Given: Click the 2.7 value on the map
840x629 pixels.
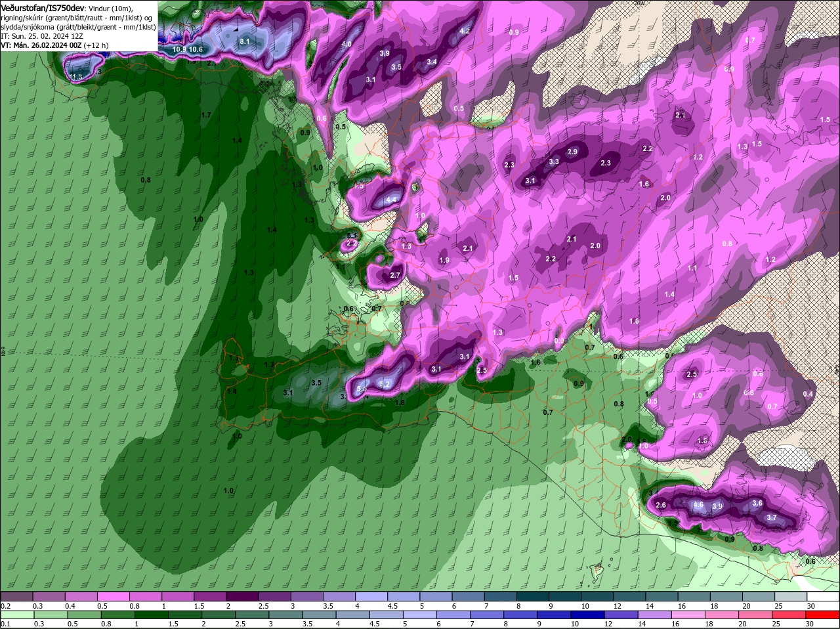Looking at the screenshot, I should point(395,275).
